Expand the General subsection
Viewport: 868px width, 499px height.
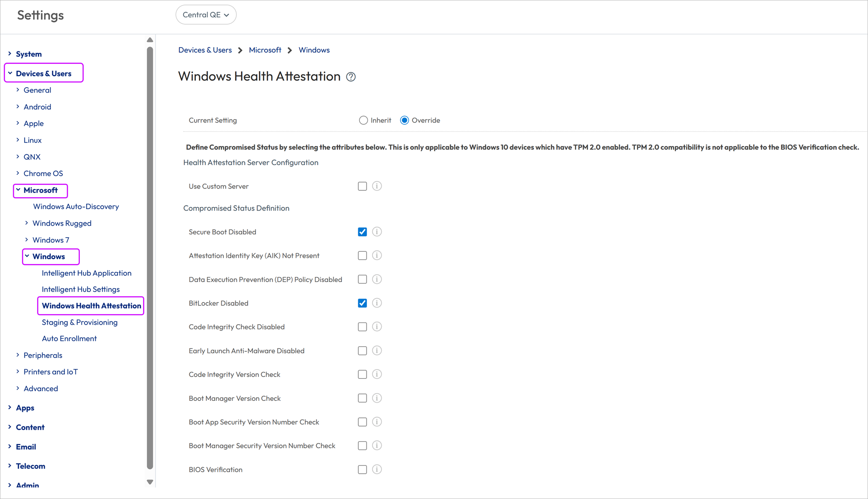pyautogui.click(x=18, y=90)
